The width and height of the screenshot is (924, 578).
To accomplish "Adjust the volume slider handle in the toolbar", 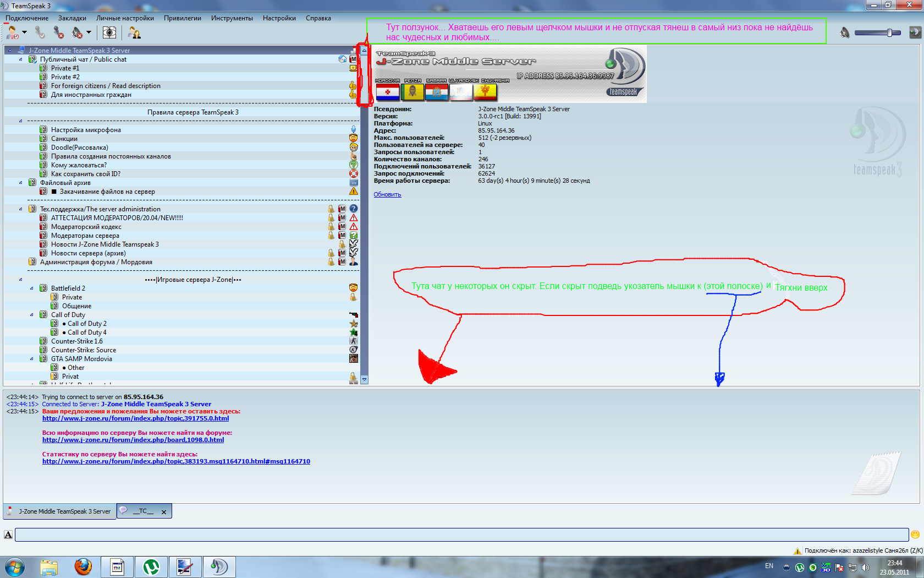I will 889,33.
